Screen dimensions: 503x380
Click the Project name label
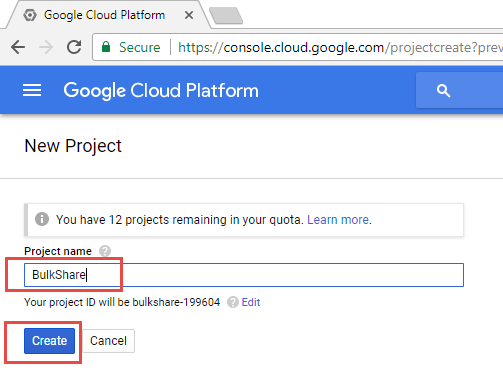58,251
